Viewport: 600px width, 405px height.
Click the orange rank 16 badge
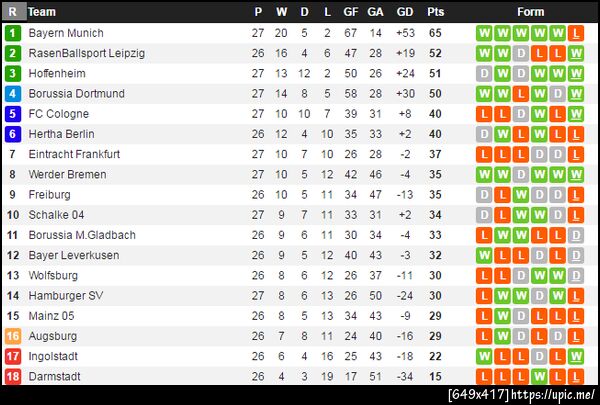[13, 336]
